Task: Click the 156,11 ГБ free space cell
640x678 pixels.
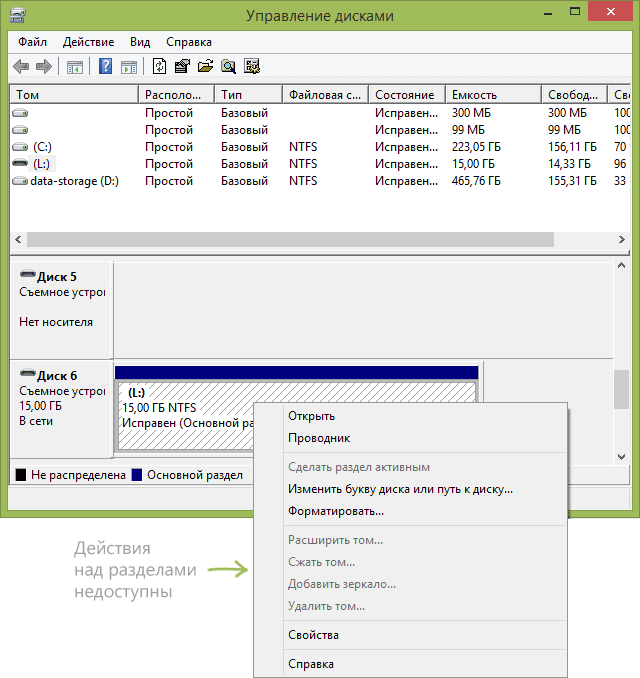Action: click(572, 147)
